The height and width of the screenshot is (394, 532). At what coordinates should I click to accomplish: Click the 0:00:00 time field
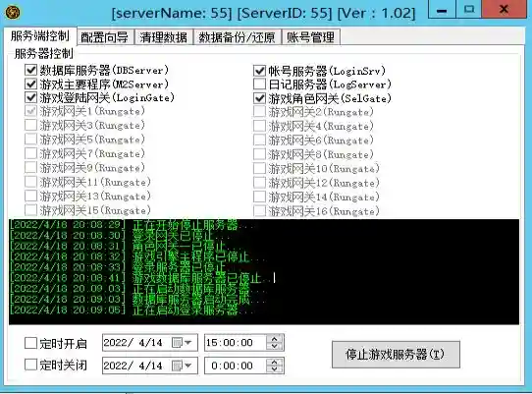pos(244,366)
